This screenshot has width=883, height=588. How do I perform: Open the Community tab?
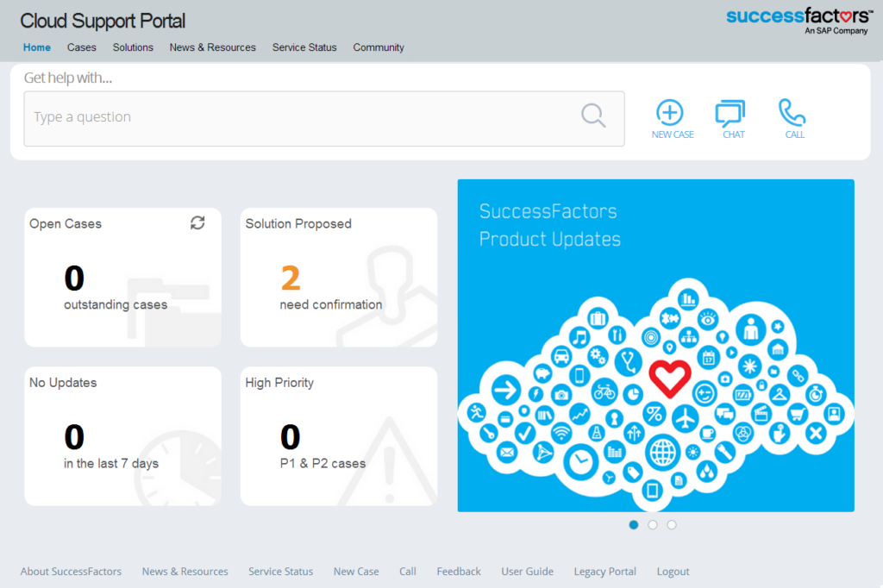pyautogui.click(x=379, y=47)
